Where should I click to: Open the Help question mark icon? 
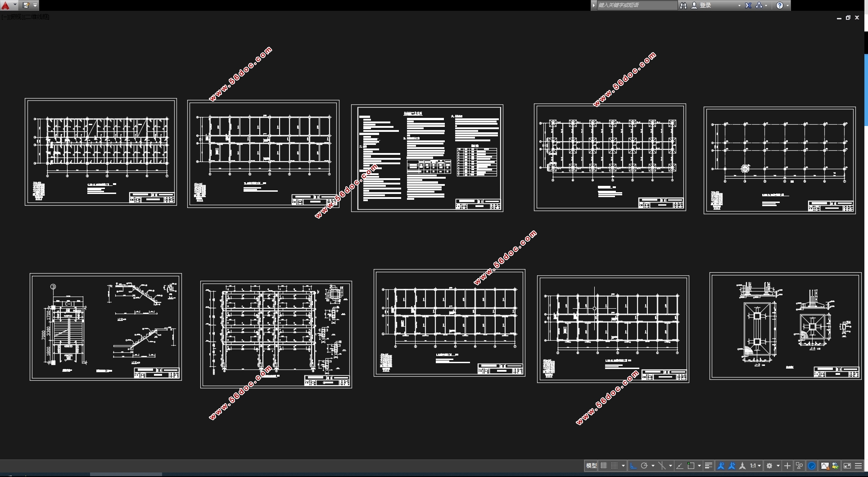[x=780, y=5]
